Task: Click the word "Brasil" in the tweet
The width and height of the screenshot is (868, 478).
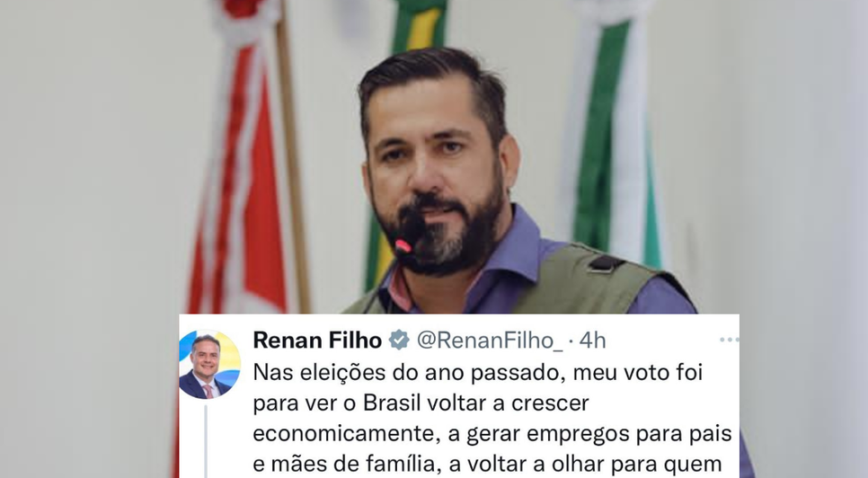Action: coord(392,403)
